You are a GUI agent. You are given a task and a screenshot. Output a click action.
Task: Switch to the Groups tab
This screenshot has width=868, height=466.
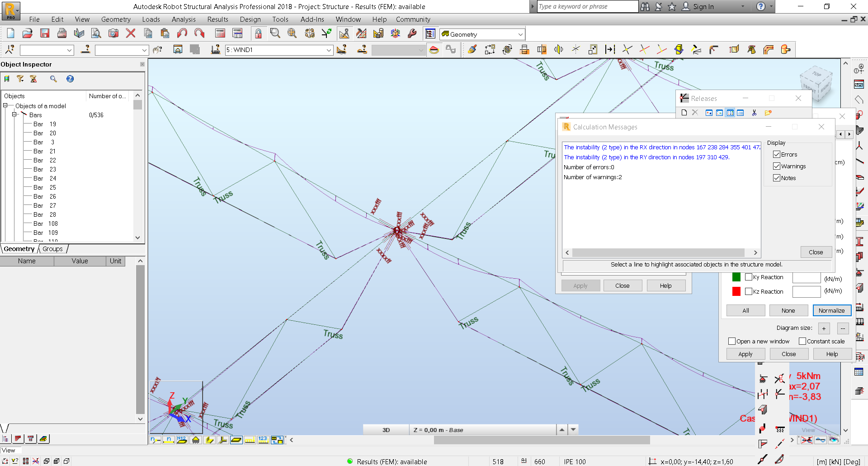pyautogui.click(x=52, y=249)
